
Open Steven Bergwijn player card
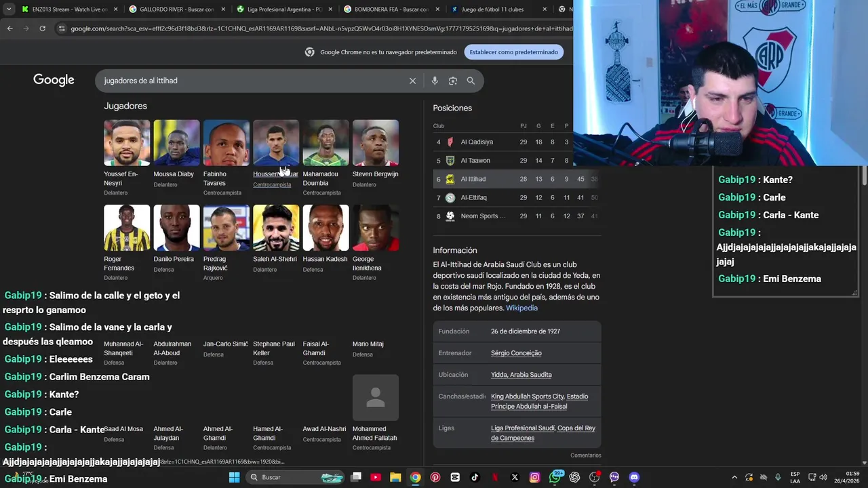tap(376, 154)
